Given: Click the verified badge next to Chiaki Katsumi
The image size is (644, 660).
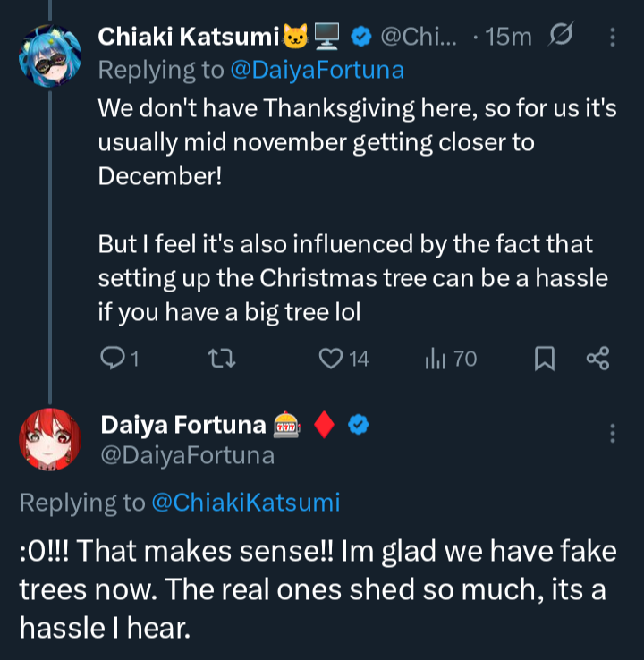Looking at the screenshot, I should (360, 37).
